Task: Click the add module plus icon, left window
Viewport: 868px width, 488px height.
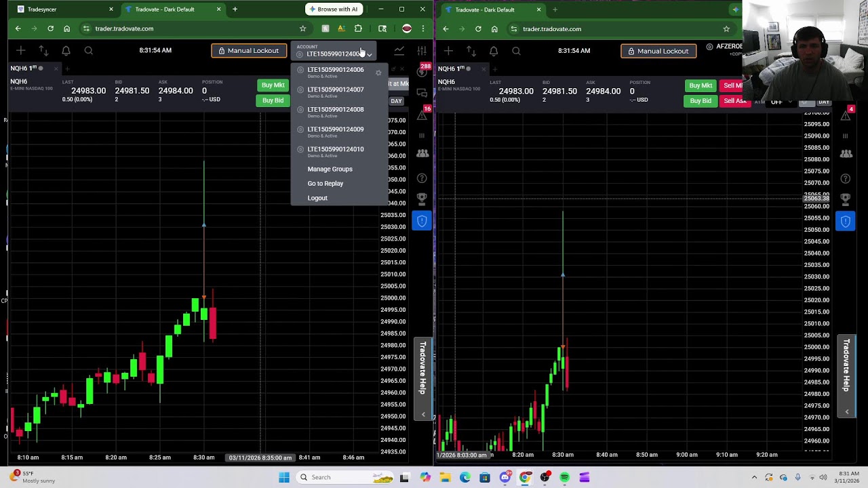Action: coord(21,51)
